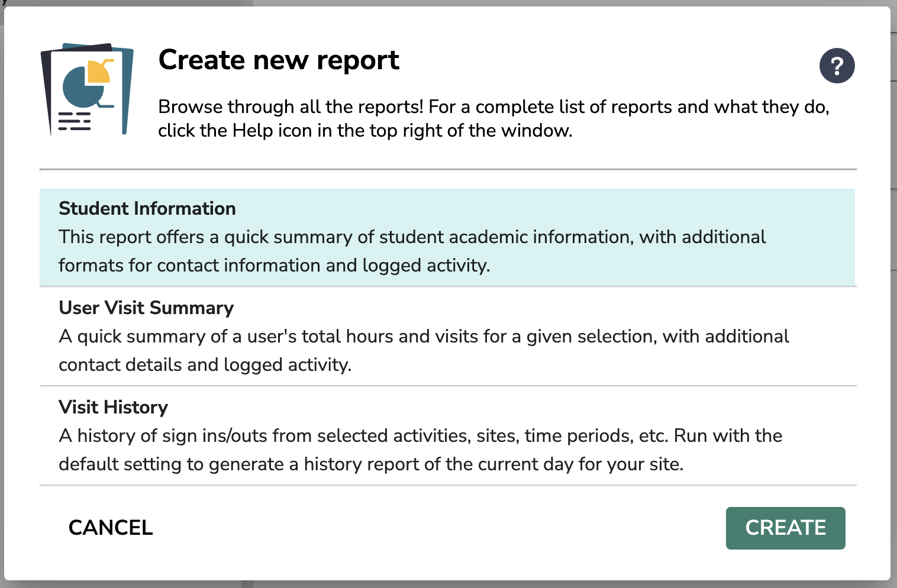Click the yellow pie slice in the report graphic
This screenshot has width=897, height=588.
98,71
